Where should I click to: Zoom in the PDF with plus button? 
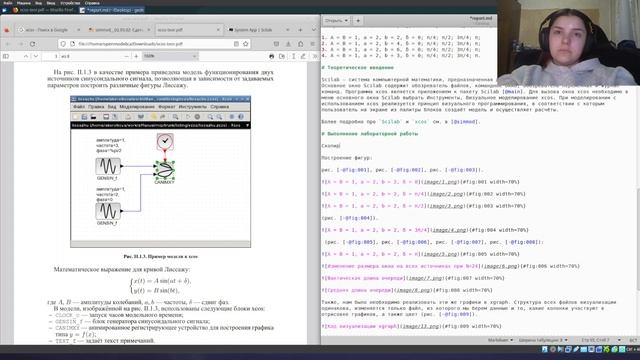(136, 56)
